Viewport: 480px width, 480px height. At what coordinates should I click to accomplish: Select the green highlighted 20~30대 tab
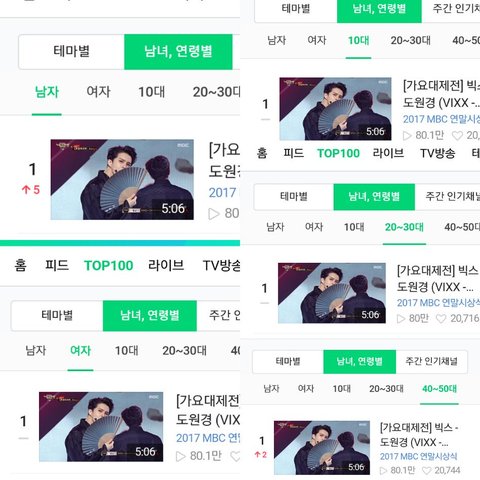click(404, 227)
